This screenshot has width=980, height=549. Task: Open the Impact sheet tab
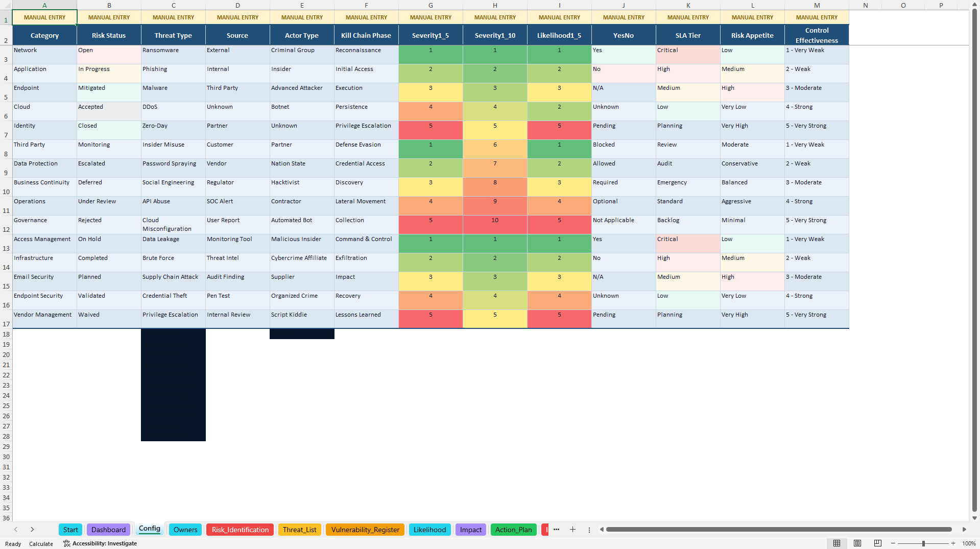pyautogui.click(x=470, y=530)
